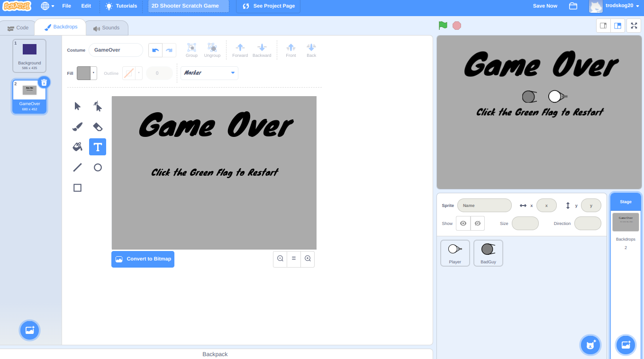Open the Sounds tab
This screenshot has height=359, width=644.
[x=107, y=27]
